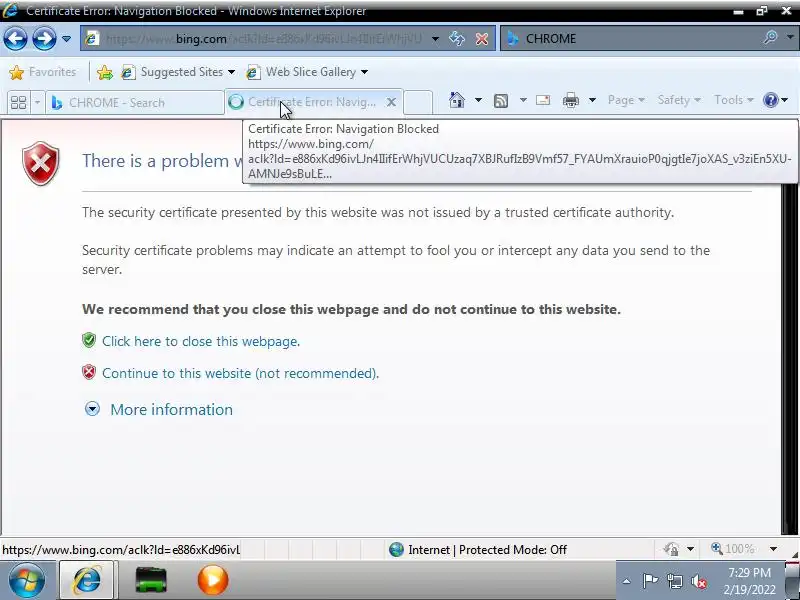This screenshot has height=600, width=800.
Task: Open the Favorites star button
Action: (x=43, y=72)
